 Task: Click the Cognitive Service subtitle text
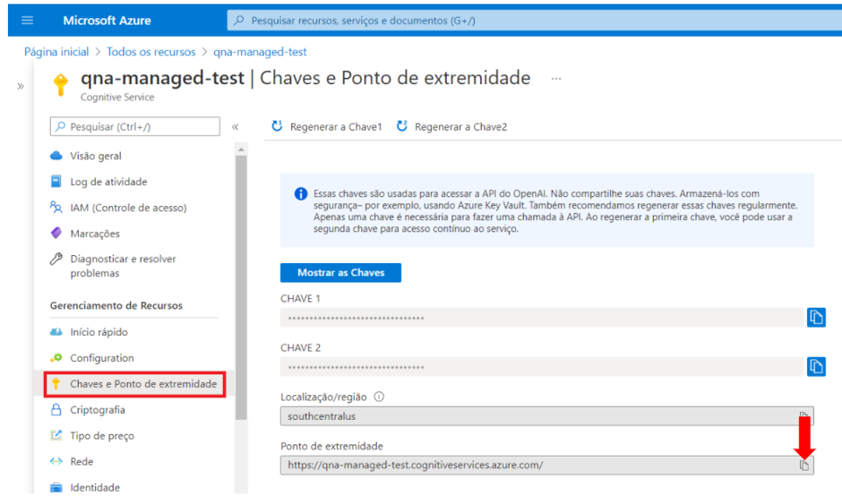[x=117, y=98]
